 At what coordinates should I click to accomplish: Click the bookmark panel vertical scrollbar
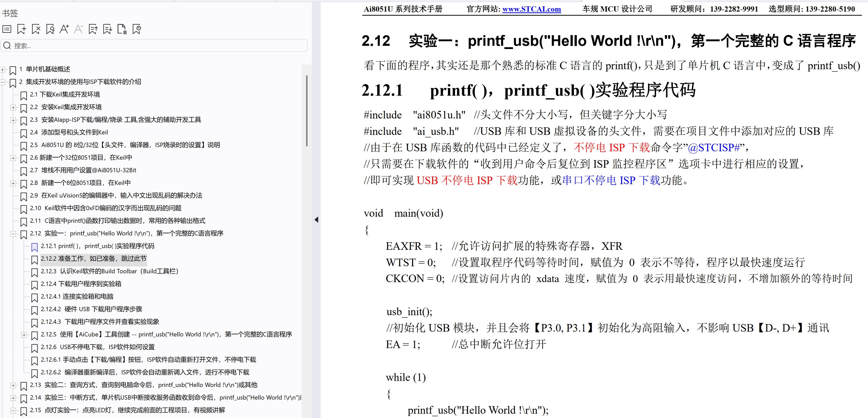coord(307,111)
